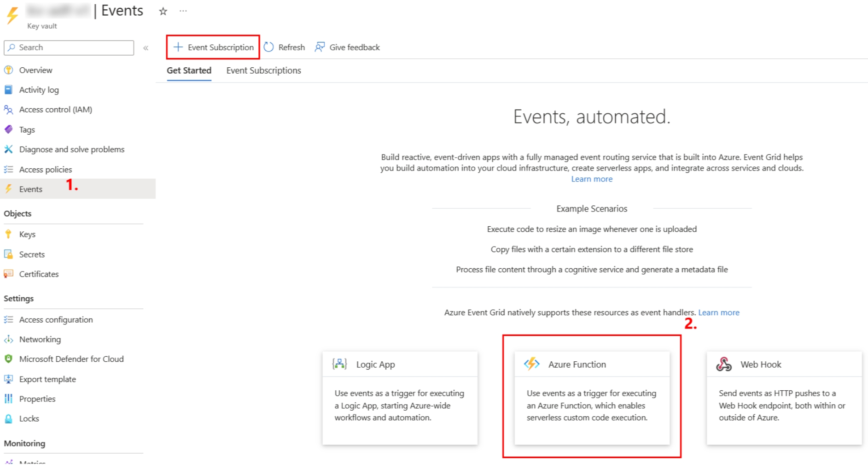Open the more options ellipsis in header
868x465 pixels.
(183, 11)
